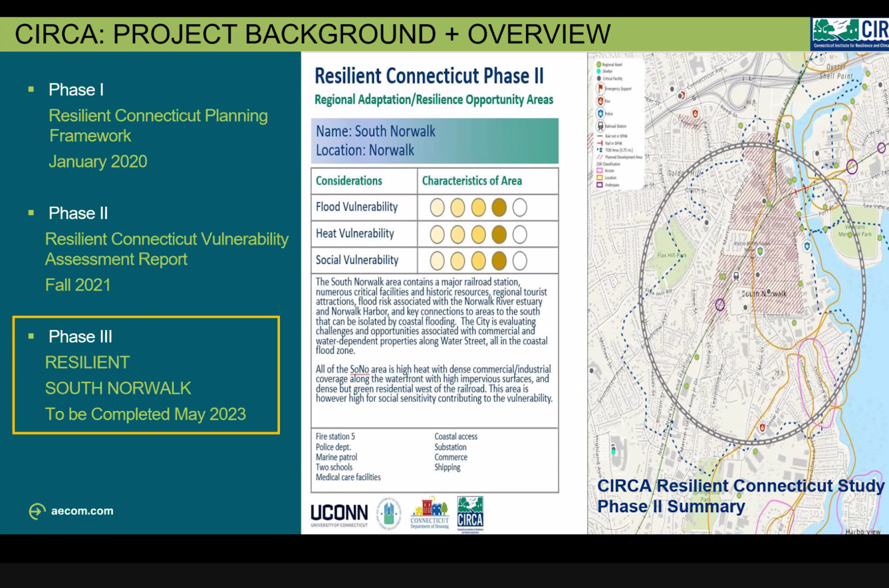Click the 'Resilient Connecticut Phase II' heading
889x588 pixels.
click(x=429, y=76)
